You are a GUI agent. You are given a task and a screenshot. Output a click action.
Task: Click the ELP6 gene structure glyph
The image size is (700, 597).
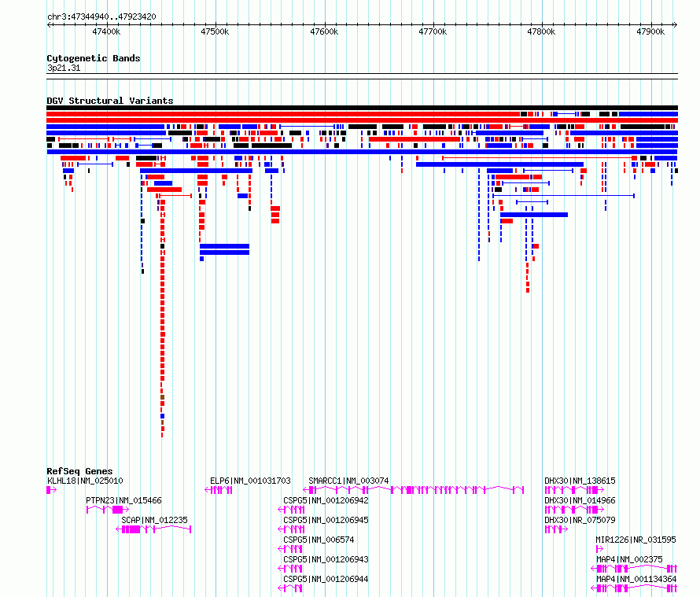[219, 490]
